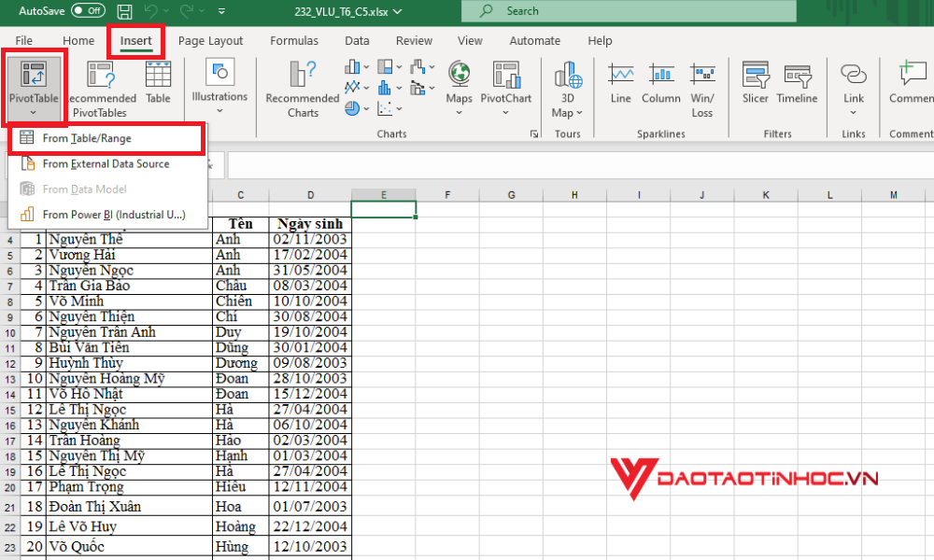Image resolution: width=934 pixels, height=560 pixels.
Task: Expand the column chart dropdown arrow
Action: 366,68
